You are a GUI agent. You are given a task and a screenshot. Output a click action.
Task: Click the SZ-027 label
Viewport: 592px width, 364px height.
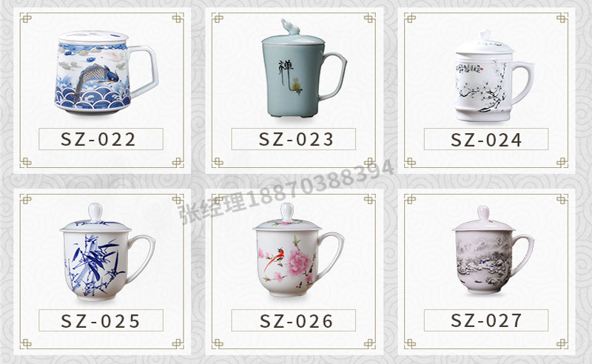tap(486, 320)
